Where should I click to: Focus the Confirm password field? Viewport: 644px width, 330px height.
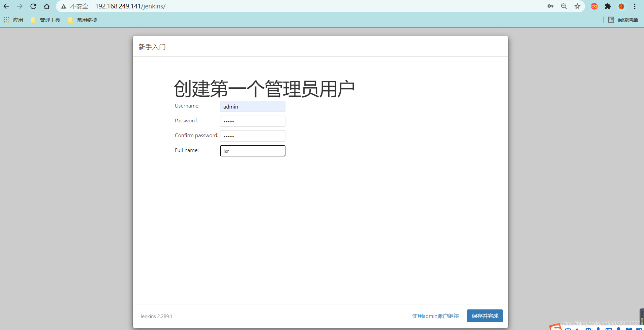(x=253, y=136)
